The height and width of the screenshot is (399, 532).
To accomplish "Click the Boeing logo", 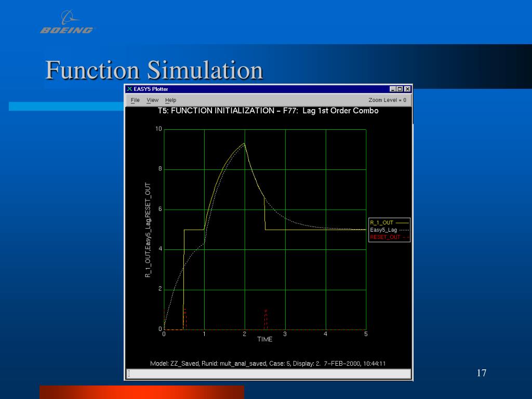I will point(67,22).
